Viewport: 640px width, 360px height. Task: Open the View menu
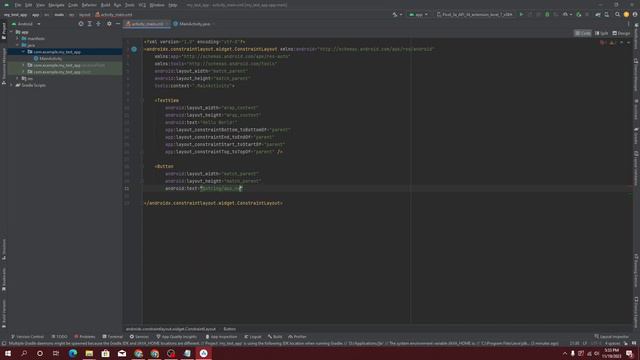[40, 5]
